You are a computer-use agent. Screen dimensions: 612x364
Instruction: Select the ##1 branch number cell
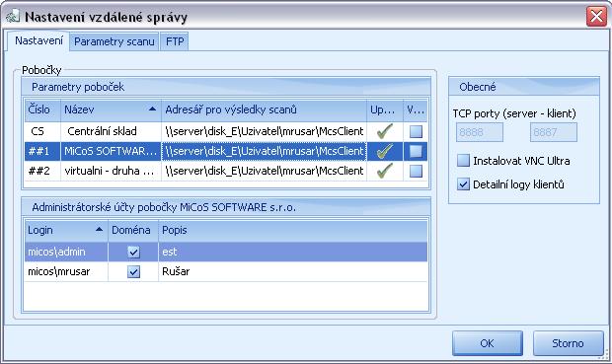tap(42, 151)
